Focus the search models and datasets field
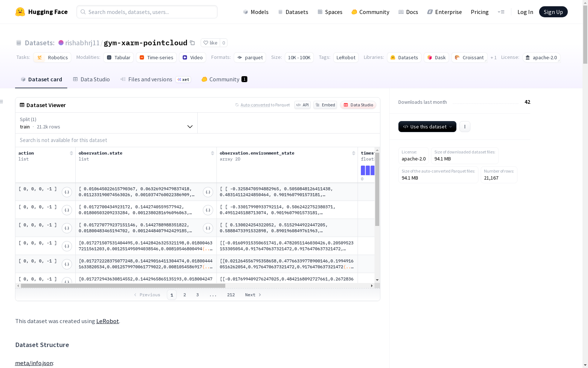Viewport: 588px width, 368px height. 147,12
